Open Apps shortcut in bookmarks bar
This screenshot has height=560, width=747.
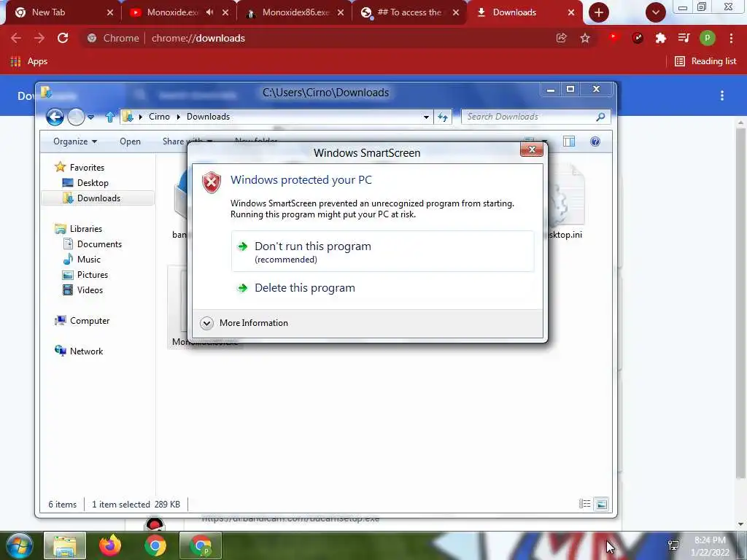pyautogui.click(x=28, y=61)
